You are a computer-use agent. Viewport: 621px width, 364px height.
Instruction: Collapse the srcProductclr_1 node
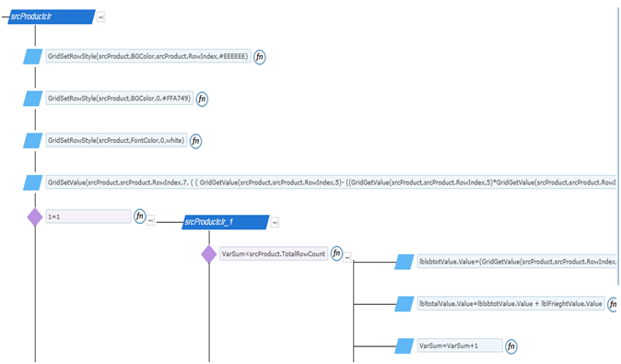275,223
